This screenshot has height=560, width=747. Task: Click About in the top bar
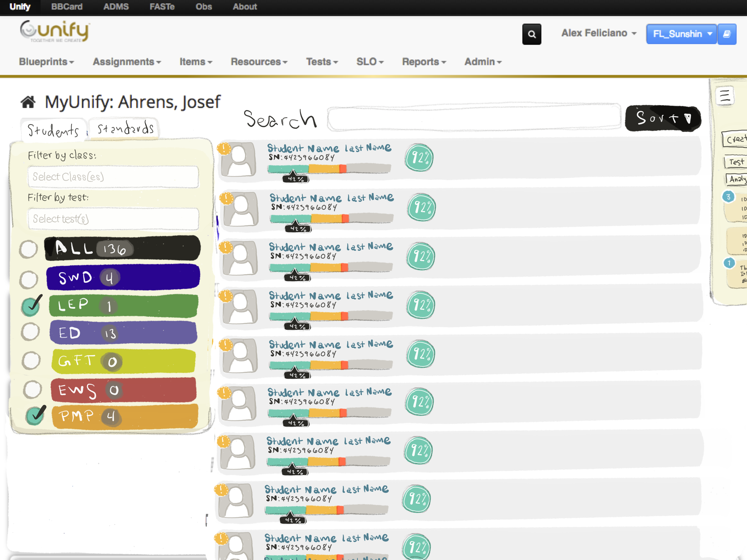click(245, 7)
